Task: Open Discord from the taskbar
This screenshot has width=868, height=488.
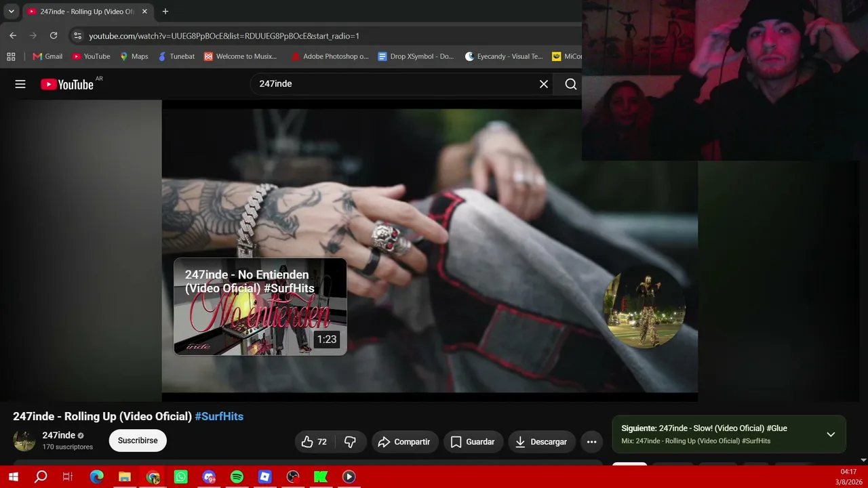Action: point(209,477)
